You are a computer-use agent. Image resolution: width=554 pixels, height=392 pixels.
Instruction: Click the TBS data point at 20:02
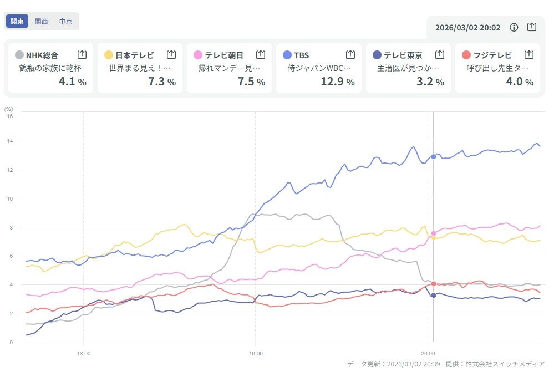pos(434,157)
